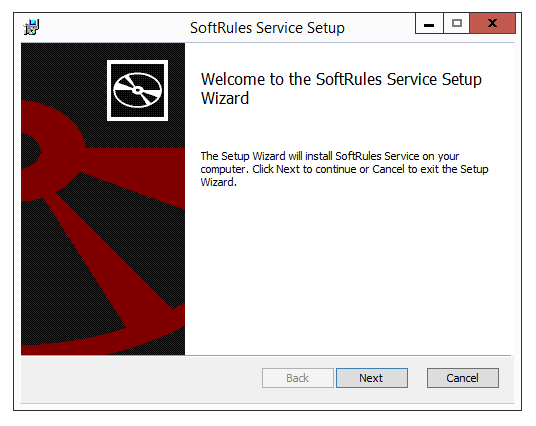Cancel the SoftRules Service setup
The width and height of the screenshot is (536, 426).
point(463,378)
